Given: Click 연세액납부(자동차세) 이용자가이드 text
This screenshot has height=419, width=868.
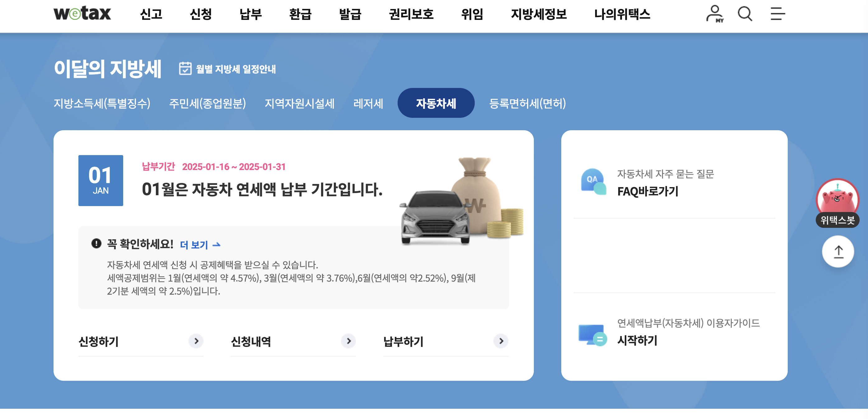Looking at the screenshot, I should pos(688,323).
